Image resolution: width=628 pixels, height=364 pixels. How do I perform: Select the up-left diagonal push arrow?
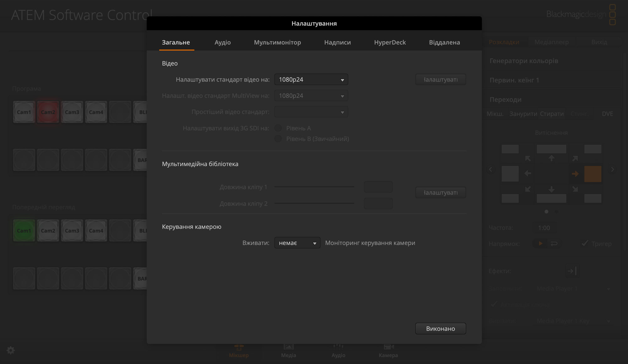point(528,158)
